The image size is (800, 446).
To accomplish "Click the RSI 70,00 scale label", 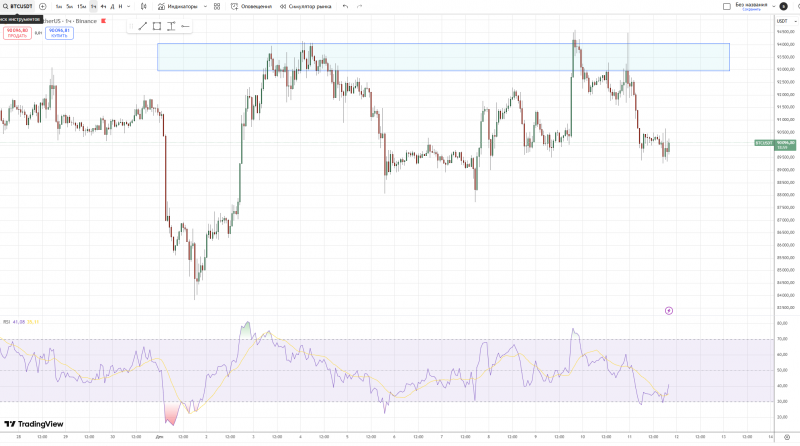I will [782, 339].
